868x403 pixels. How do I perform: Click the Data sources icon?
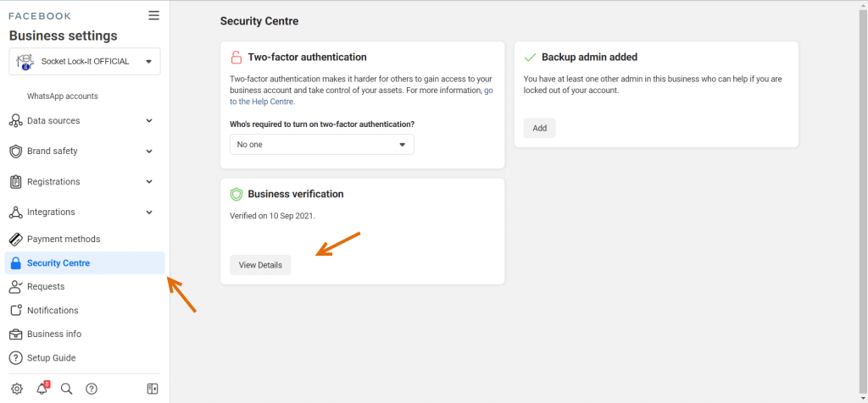(16, 120)
